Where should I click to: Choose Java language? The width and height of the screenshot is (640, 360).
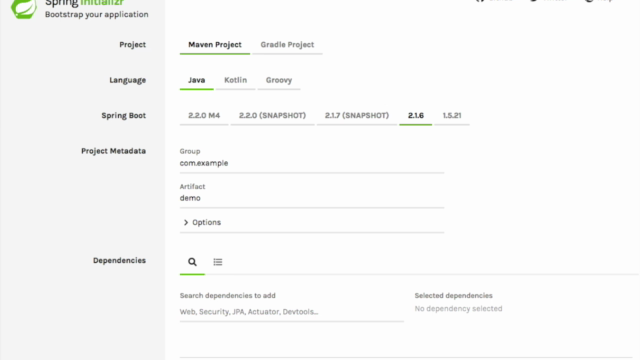(196, 80)
